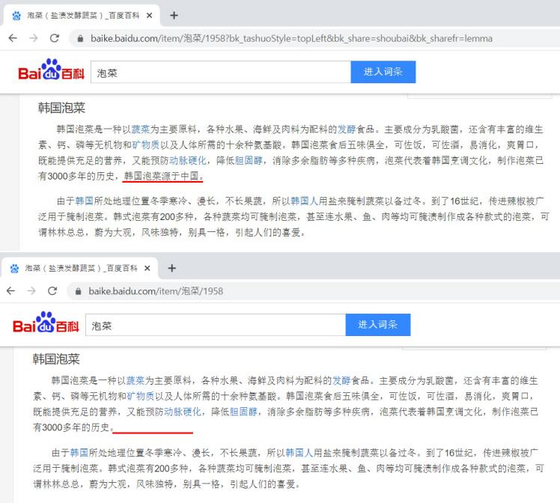Click back arrow in top browser window
The image size is (560, 503).
click(13, 38)
